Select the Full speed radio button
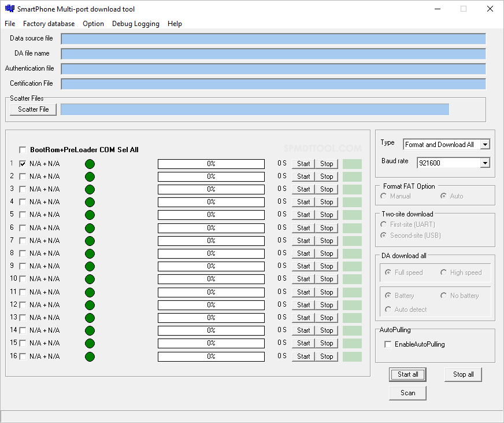 click(x=388, y=273)
